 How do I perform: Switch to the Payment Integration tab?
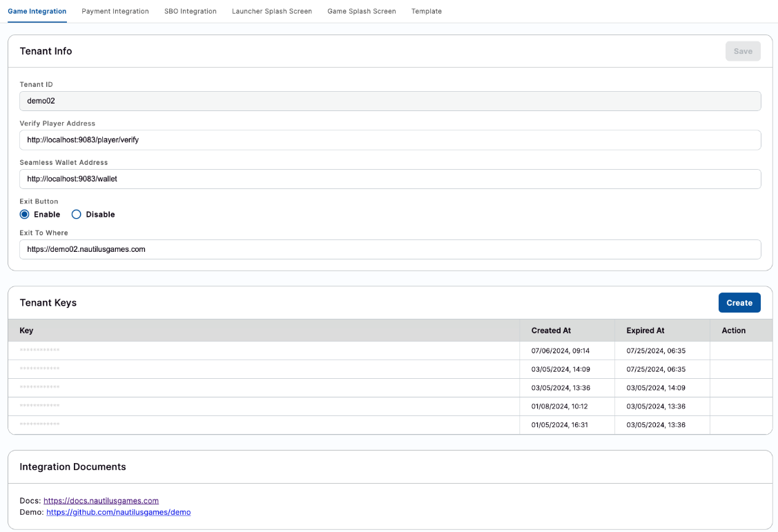click(115, 12)
